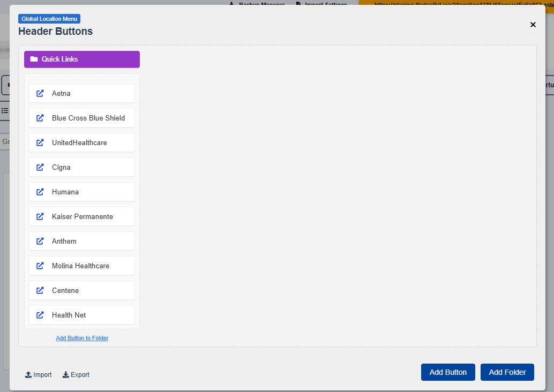554x392 pixels.
Task: Click the external-link icon beside Cigna
Action: (x=40, y=168)
